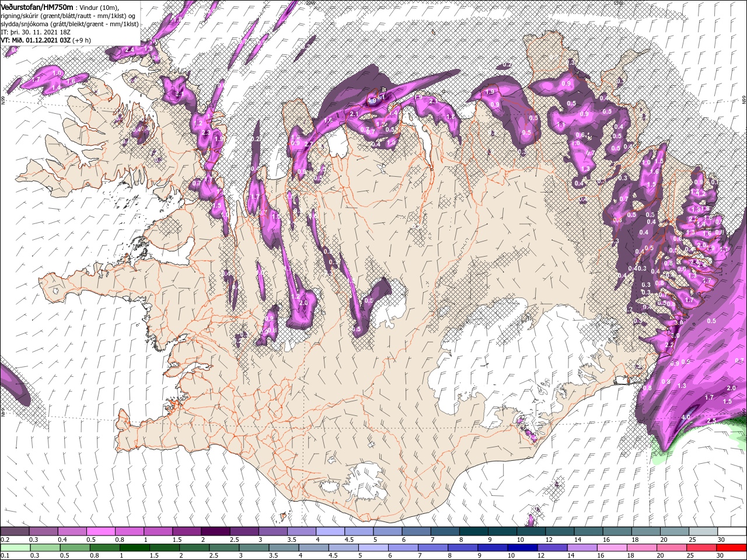Click the 4.9 snowfall value on north coast
This screenshot has width=747, height=560.
coord(372,101)
